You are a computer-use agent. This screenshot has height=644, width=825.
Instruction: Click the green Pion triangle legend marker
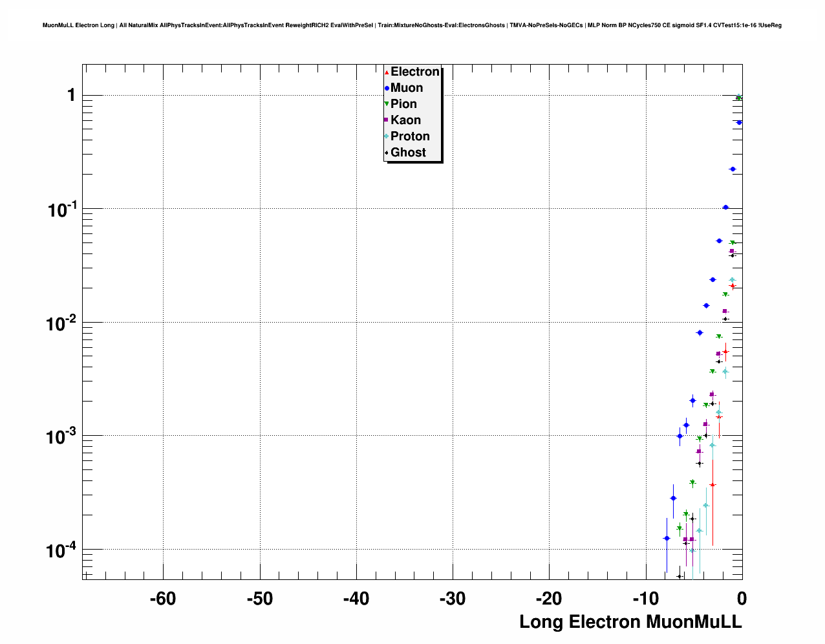pos(387,104)
